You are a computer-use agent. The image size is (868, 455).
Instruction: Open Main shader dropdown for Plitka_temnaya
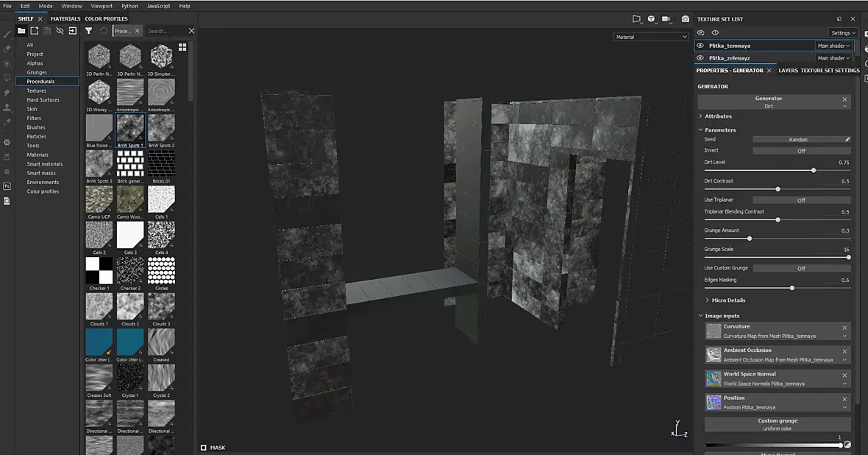833,46
